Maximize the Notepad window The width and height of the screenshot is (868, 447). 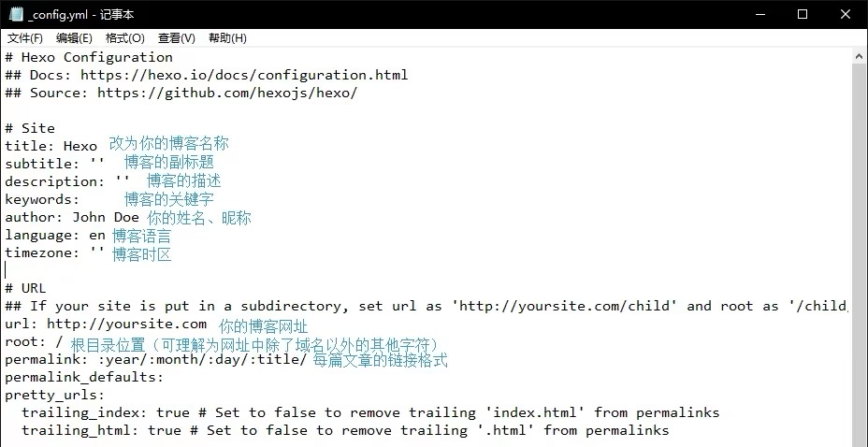[803, 14]
